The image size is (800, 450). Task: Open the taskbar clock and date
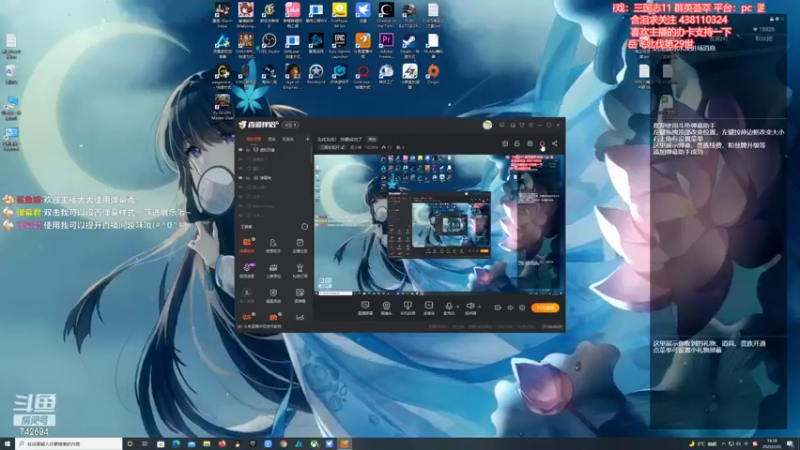(x=771, y=444)
